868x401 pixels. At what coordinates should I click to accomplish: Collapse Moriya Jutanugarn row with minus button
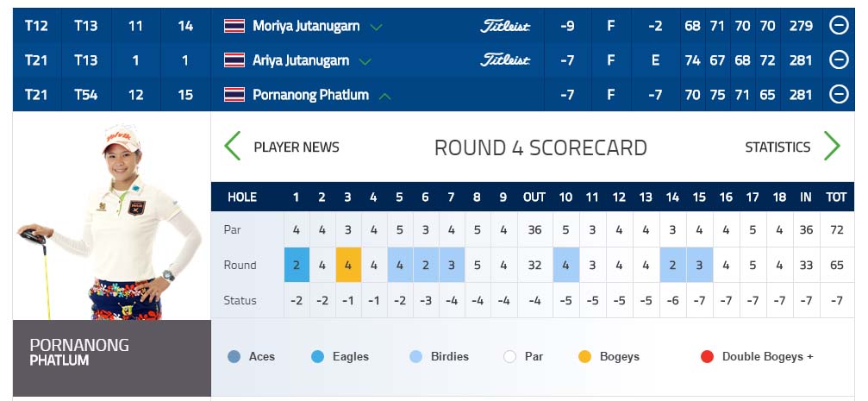point(839,26)
